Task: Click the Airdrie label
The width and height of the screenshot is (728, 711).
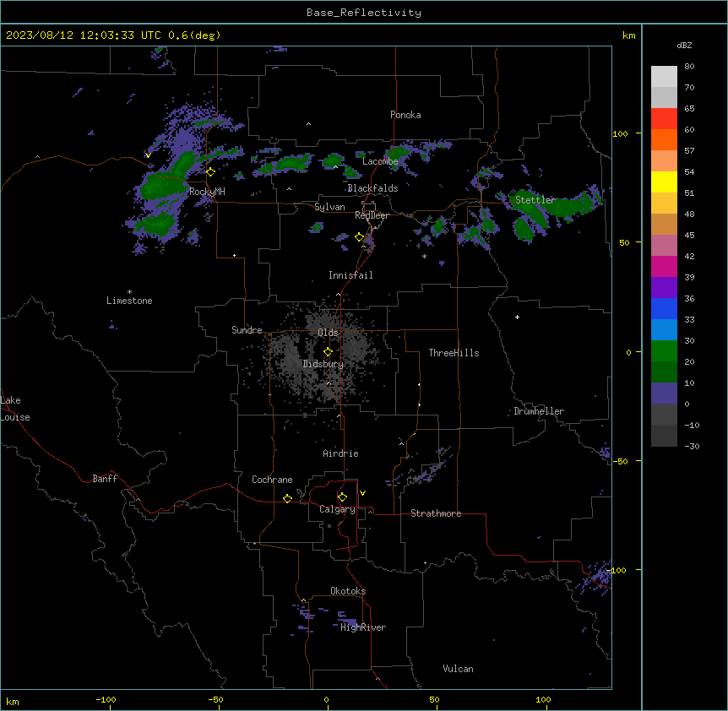Action: [340, 453]
